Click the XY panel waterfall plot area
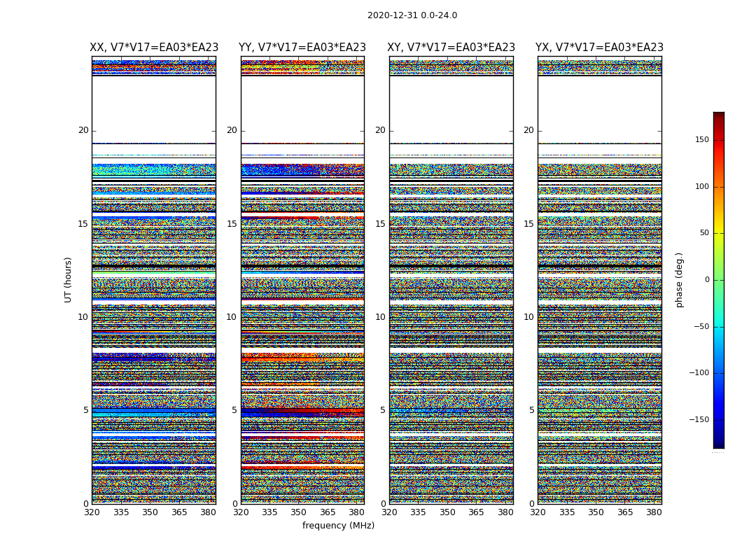This screenshot has height=560, width=735. click(x=451, y=280)
